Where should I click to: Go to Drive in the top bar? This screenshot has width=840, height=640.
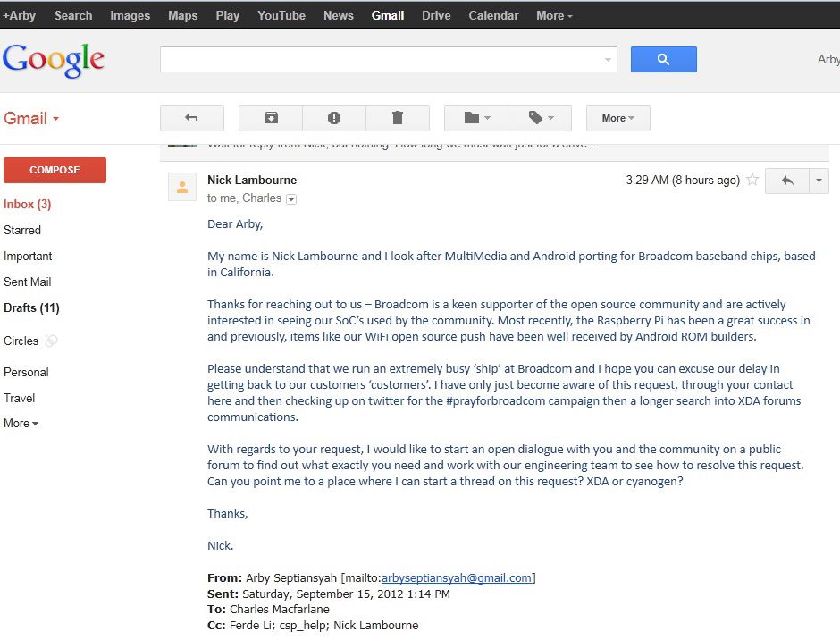pyautogui.click(x=436, y=15)
